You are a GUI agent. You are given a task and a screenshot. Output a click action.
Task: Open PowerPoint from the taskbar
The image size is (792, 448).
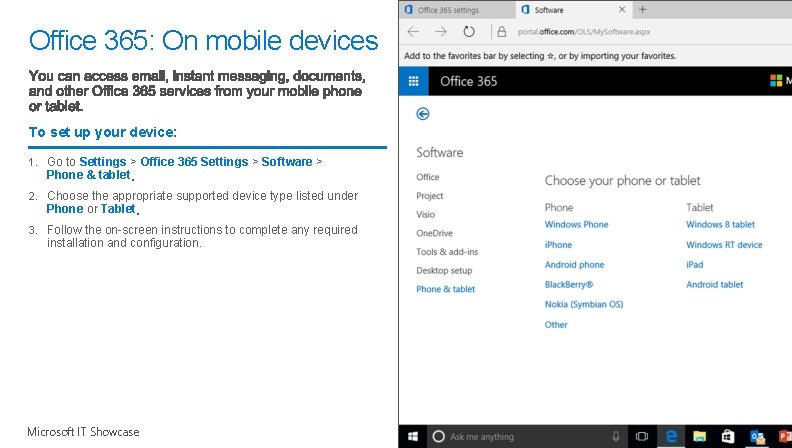point(784,437)
